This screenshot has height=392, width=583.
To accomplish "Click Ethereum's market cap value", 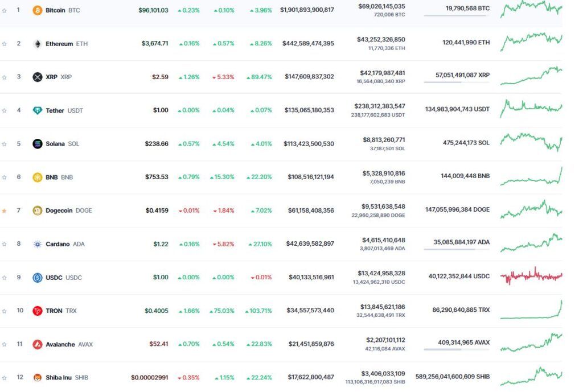I will click(308, 44).
